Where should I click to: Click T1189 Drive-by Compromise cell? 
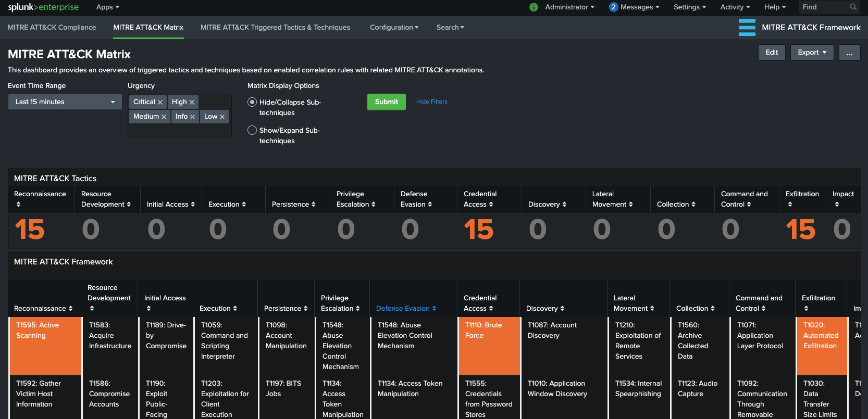pos(166,346)
